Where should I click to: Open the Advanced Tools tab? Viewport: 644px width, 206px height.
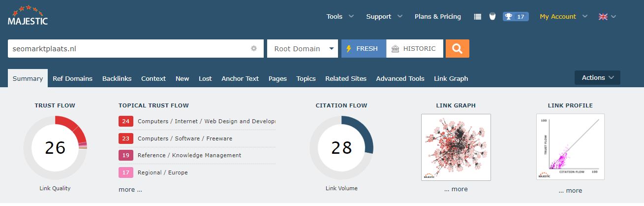pyautogui.click(x=400, y=78)
